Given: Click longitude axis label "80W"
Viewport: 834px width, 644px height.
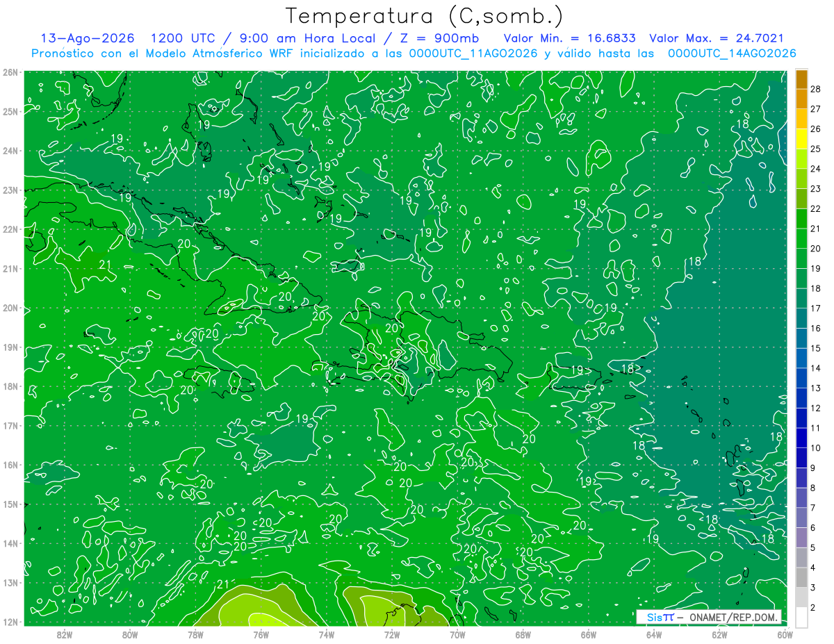Looking at the screenshot, I should pyautogui.click(x=130, y=634).
